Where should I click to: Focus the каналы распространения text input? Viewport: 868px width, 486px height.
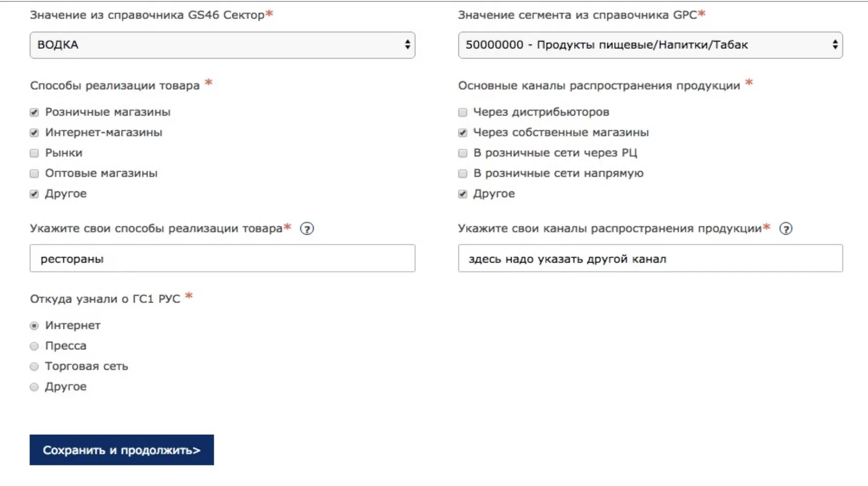[650, 259]
